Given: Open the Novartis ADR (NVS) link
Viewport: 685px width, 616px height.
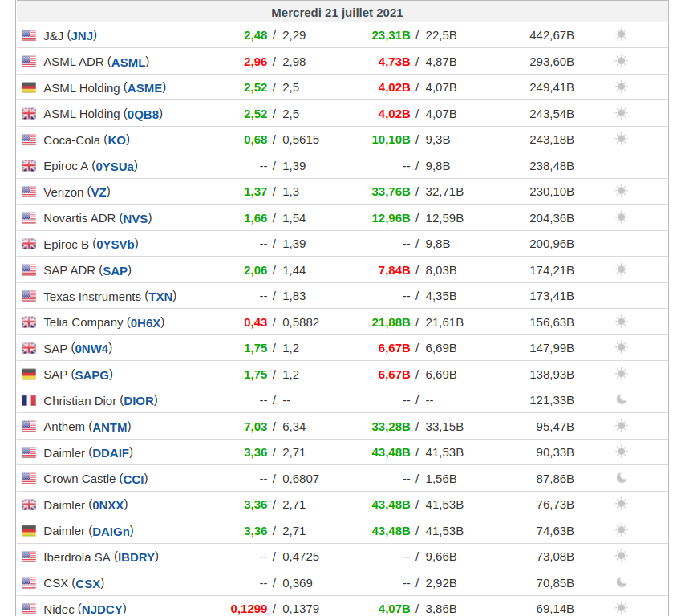Looking at the screenshot, I should point(136,218).
